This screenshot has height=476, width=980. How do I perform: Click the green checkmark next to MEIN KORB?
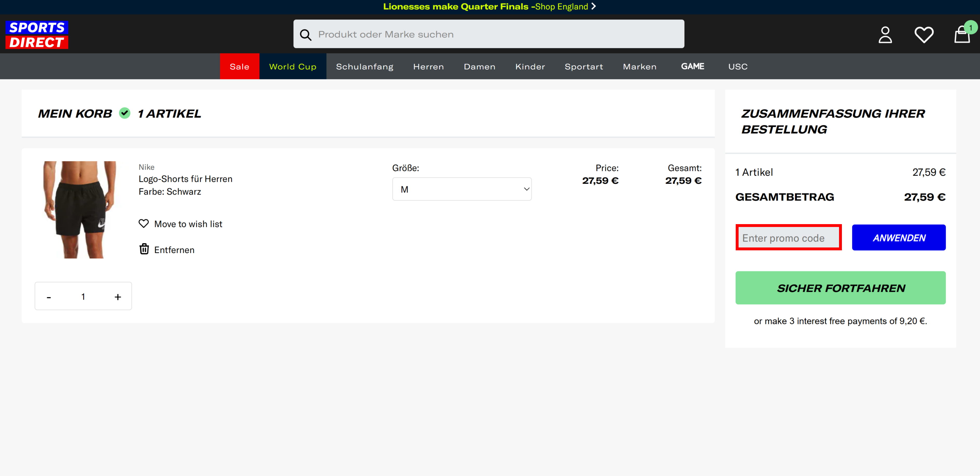(x=124, y=113)
